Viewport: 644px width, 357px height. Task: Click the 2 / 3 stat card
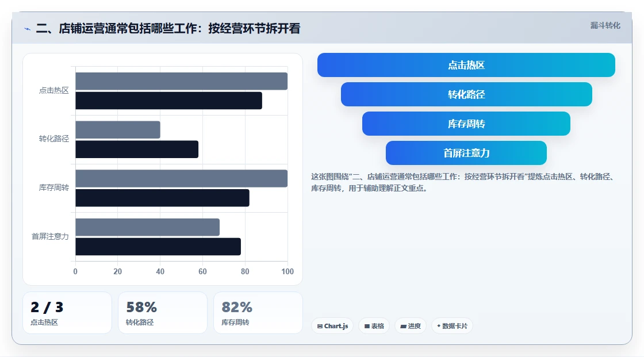(x=67, y=313)
